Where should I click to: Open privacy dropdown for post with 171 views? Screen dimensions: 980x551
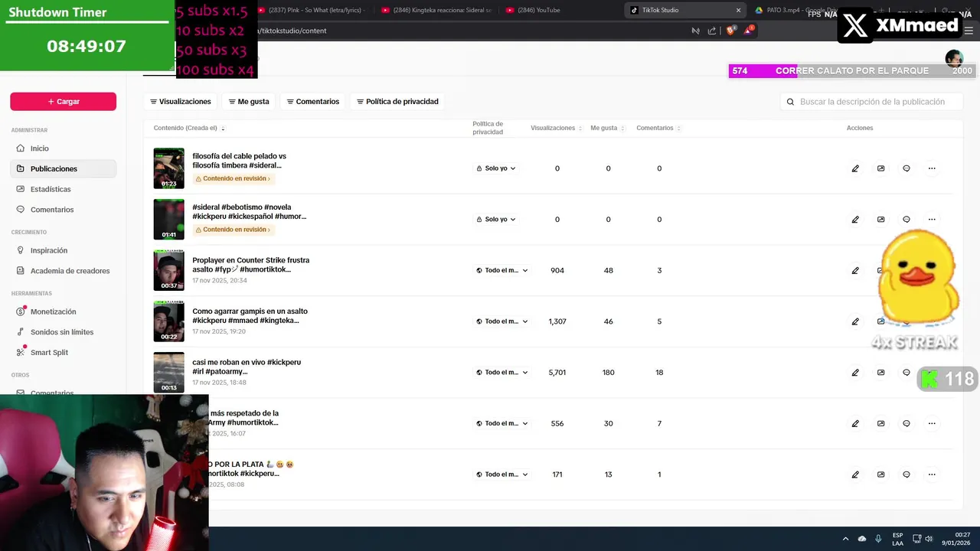click(x=502, y=474)
